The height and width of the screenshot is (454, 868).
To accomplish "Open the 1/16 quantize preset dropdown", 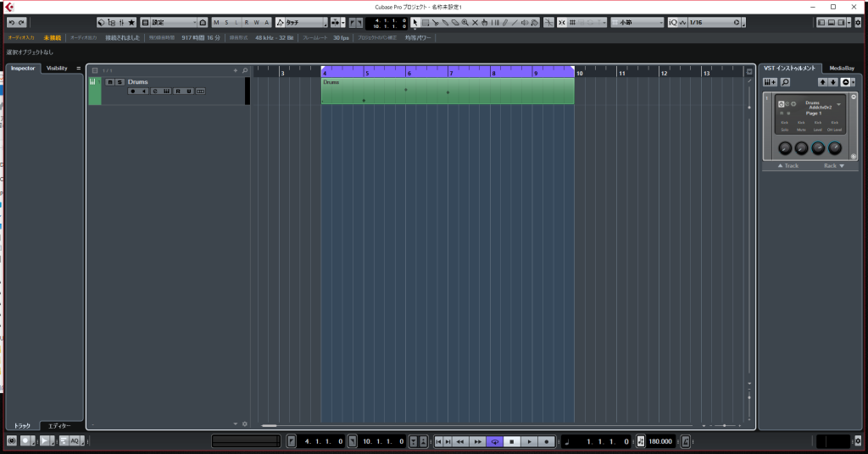I will [715, 23].
